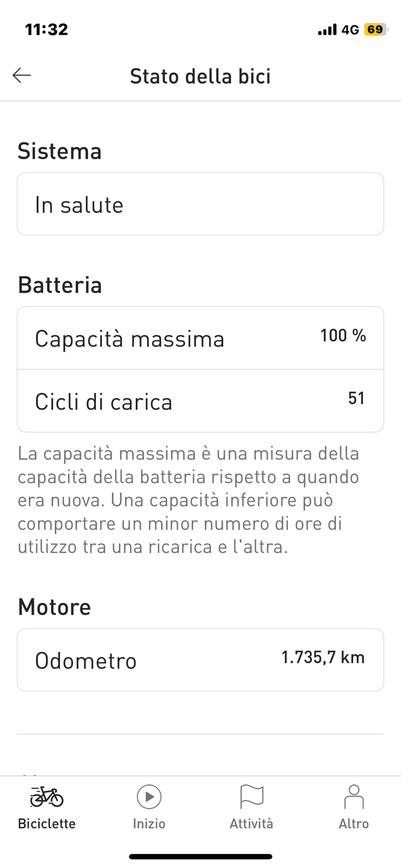Tap the home indicator bar
The width and height of the screenshot is (401, 868).
click(200, 857)
